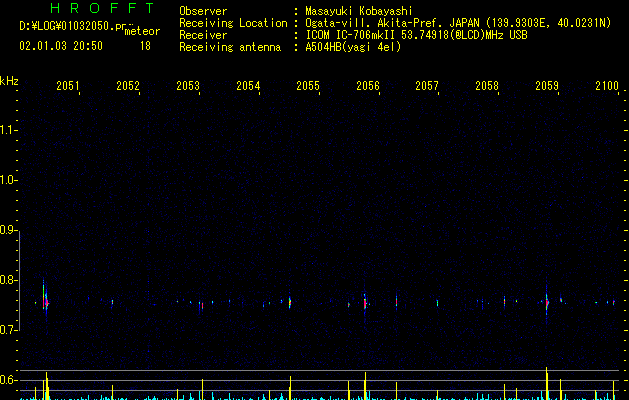Click the 2057 time axis label
629x400 pixels.
pyautogui.click(x=427, y=85)
